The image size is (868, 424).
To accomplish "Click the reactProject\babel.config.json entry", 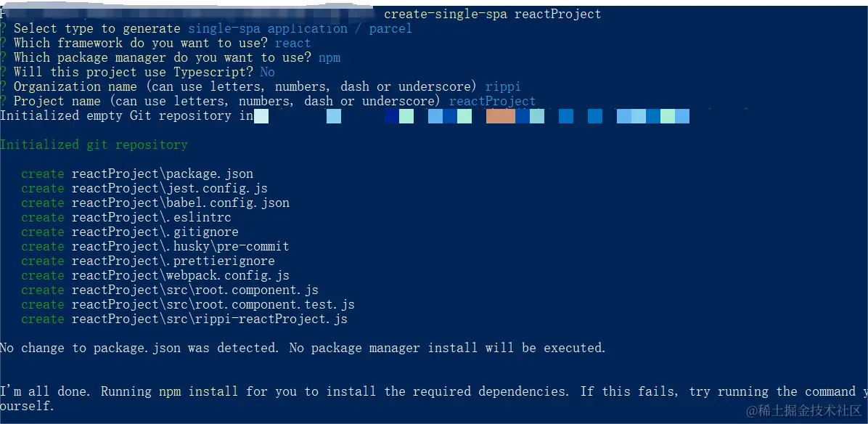I will (181, 203).
